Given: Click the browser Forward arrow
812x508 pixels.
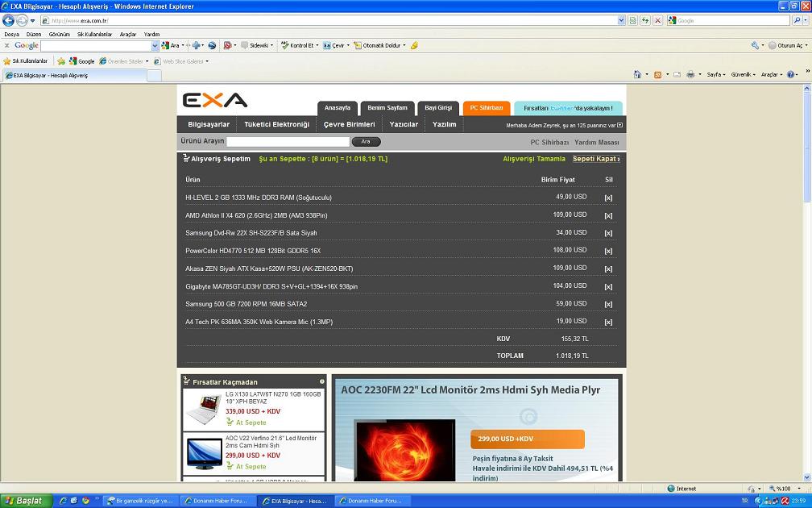Looking at the screenshot, I should pyautogui.click(x=22, y=20).
